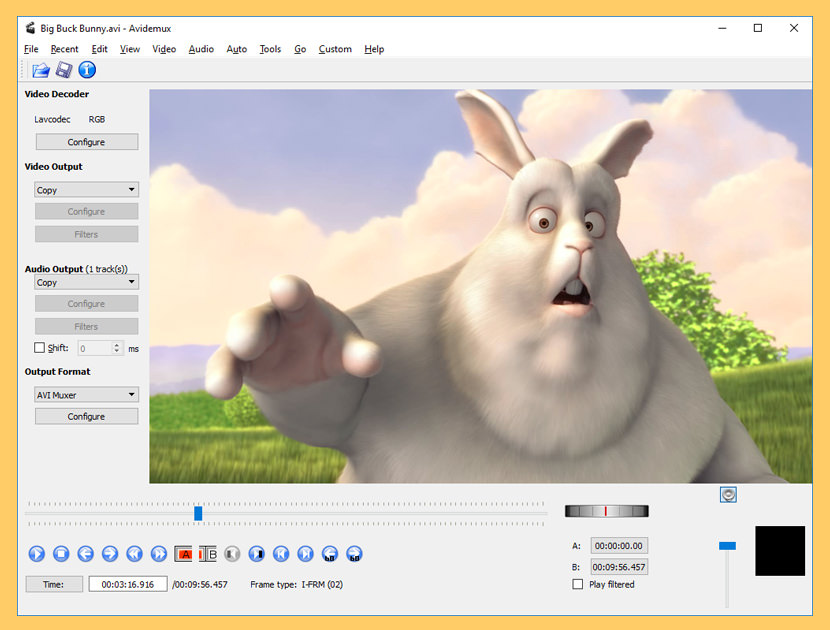Stop playback with the Stop button
This screenshot has width=830, height=630.
[61, 554]
